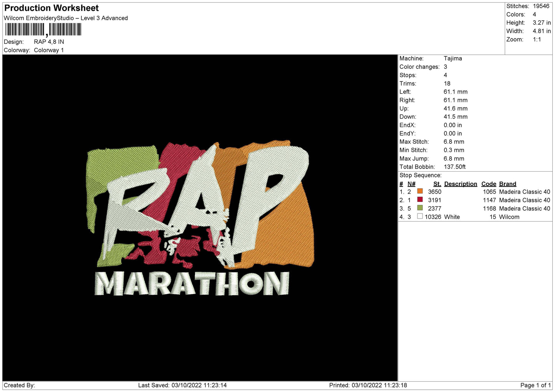Click the red color swatch in stop 2
555x392 pixels.
[x=420, y=200]
